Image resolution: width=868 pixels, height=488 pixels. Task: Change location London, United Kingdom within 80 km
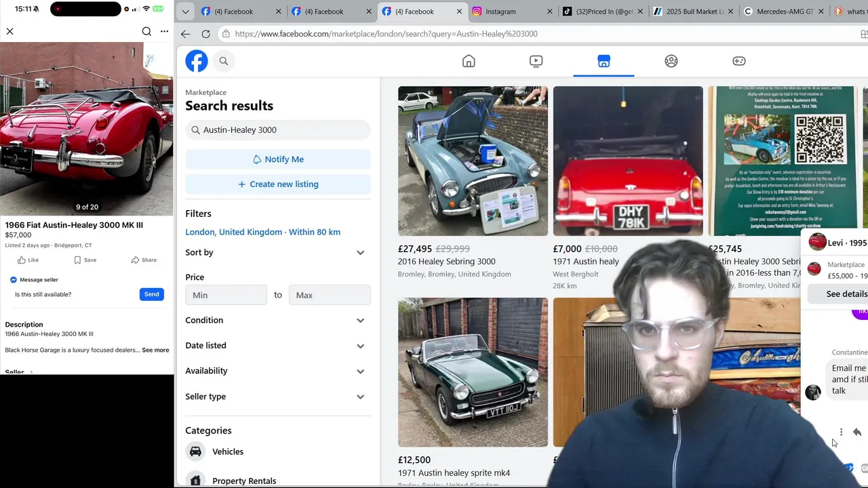(x=263, y=232)
